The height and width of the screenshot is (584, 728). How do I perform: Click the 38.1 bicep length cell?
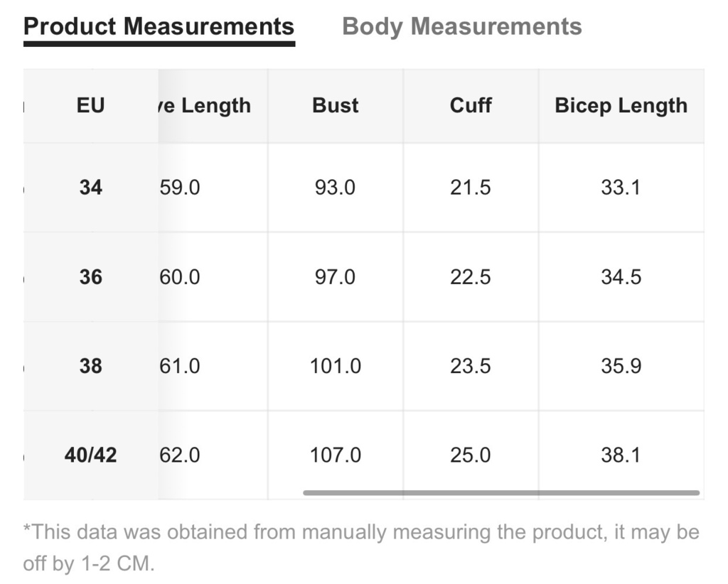[x=621, y=455]
